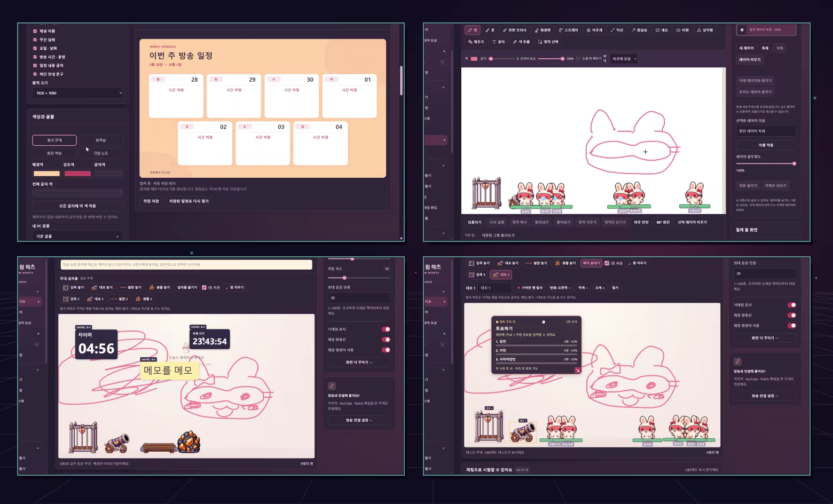The width and height of the screenshot is (833, 504).
Task: Enable the 도형 안 채우기 checkbox
Action: click(578, 59)
